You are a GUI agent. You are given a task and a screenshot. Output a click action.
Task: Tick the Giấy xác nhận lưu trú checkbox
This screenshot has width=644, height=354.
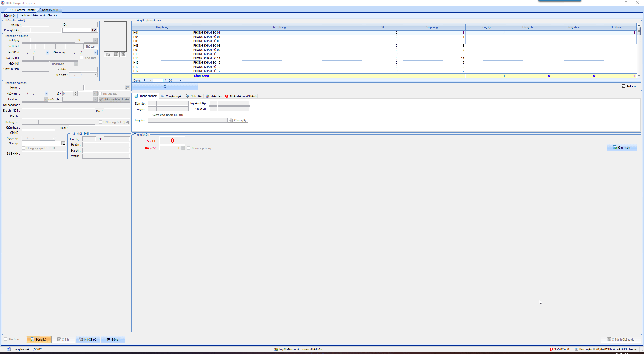150,115
